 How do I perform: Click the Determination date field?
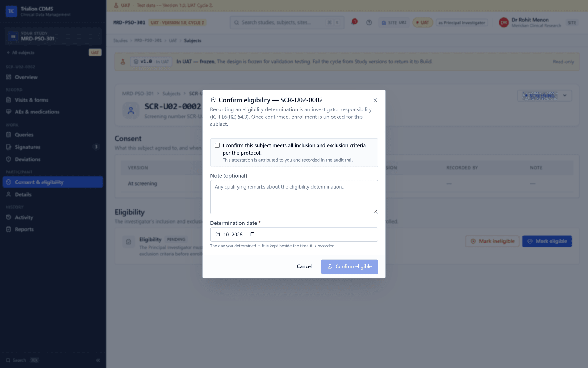[x=294, y=234]
